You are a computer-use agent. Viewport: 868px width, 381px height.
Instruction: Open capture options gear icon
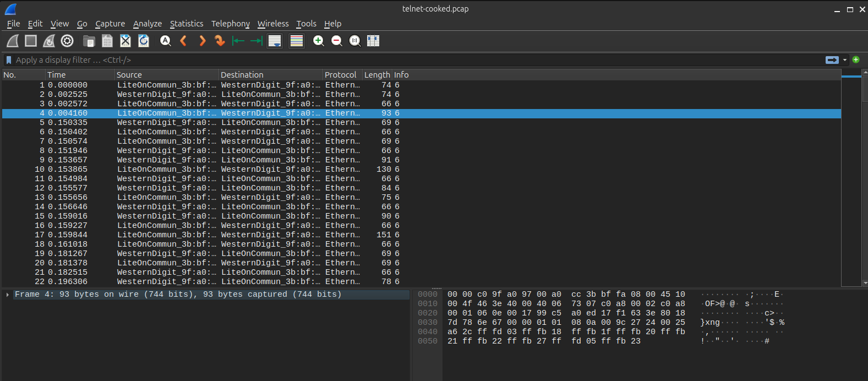pyautogui.click(x=67, y=41)
